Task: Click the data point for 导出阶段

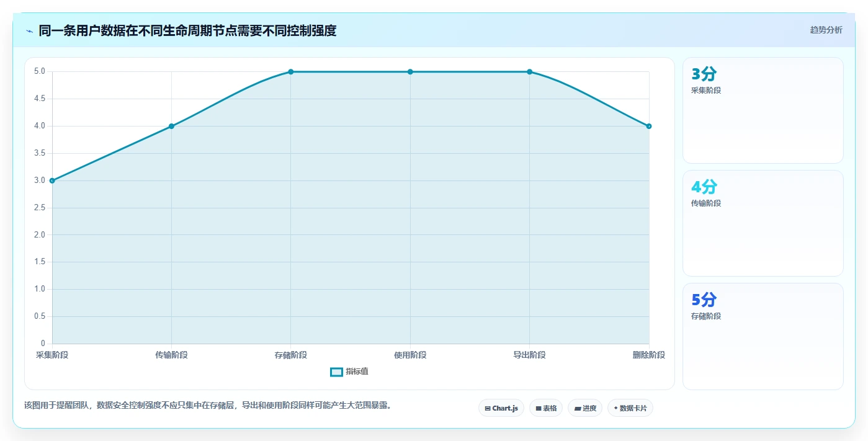Action: (529, 72)
